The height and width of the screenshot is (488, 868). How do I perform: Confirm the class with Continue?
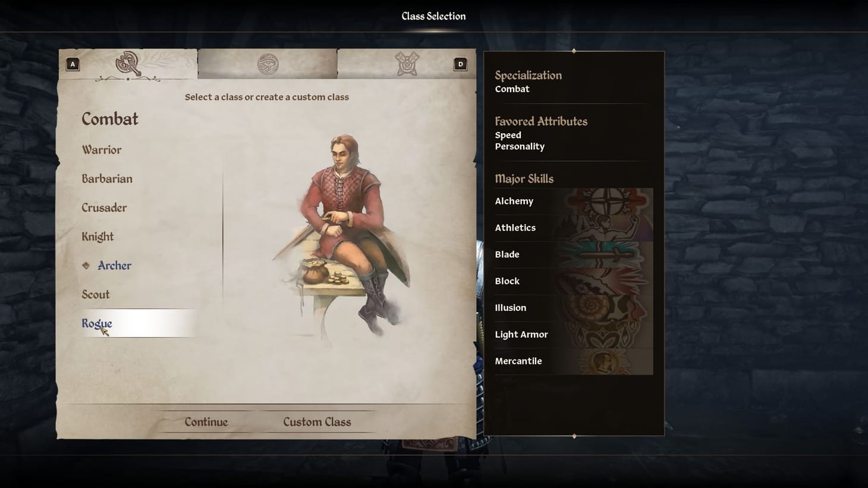(206, 422)
